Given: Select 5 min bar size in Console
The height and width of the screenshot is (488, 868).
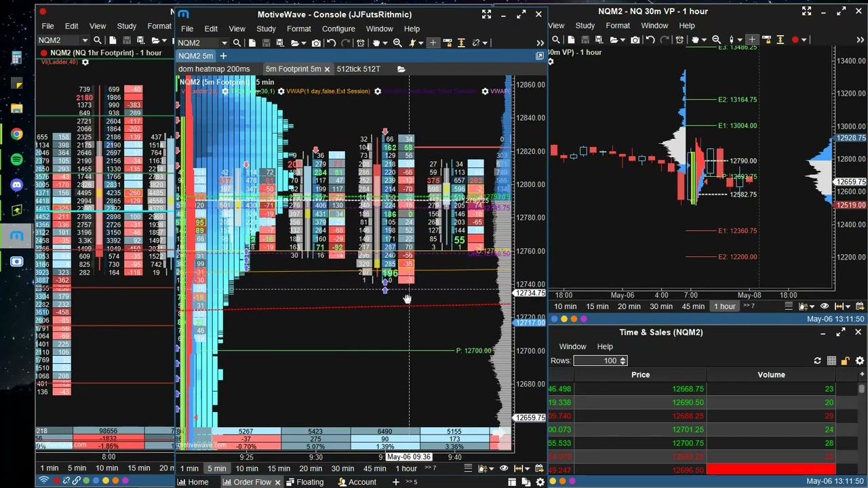Looking at the screenshot, I should (x=217, y=468).
